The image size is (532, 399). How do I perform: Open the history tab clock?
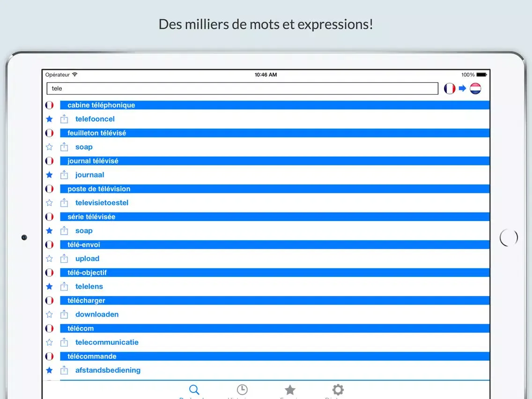tap(242, 390)
